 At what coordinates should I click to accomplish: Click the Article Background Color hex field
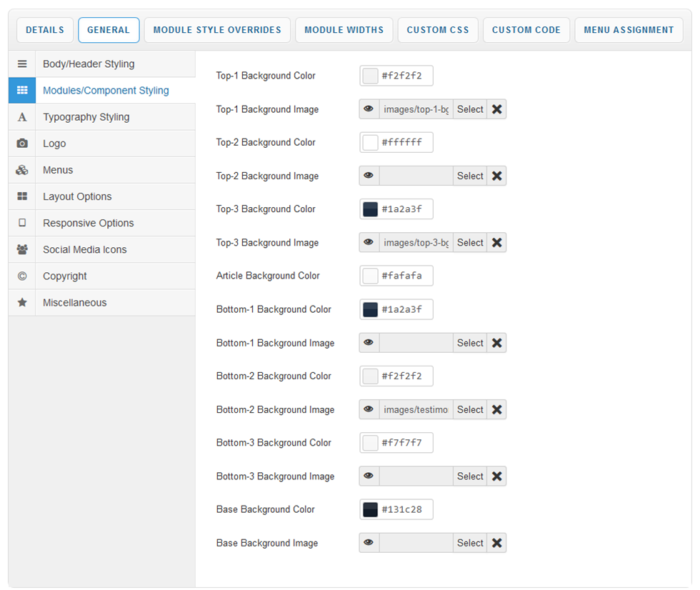pos(405,276)
